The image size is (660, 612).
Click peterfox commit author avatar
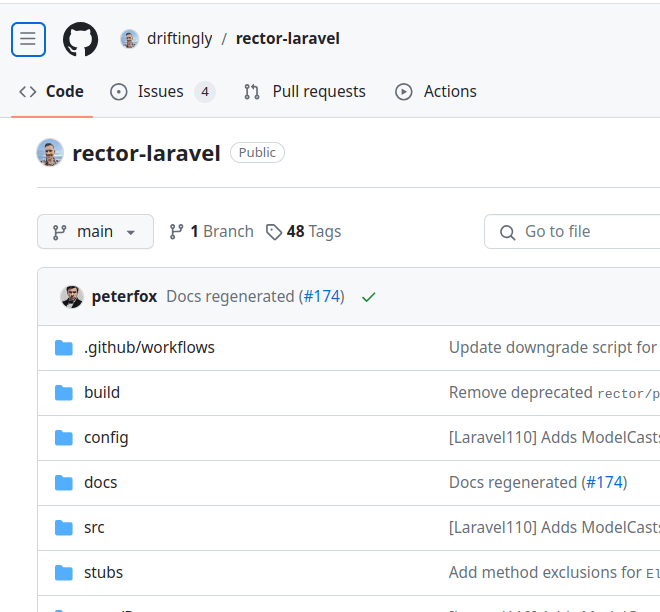(x=72, y=297)
